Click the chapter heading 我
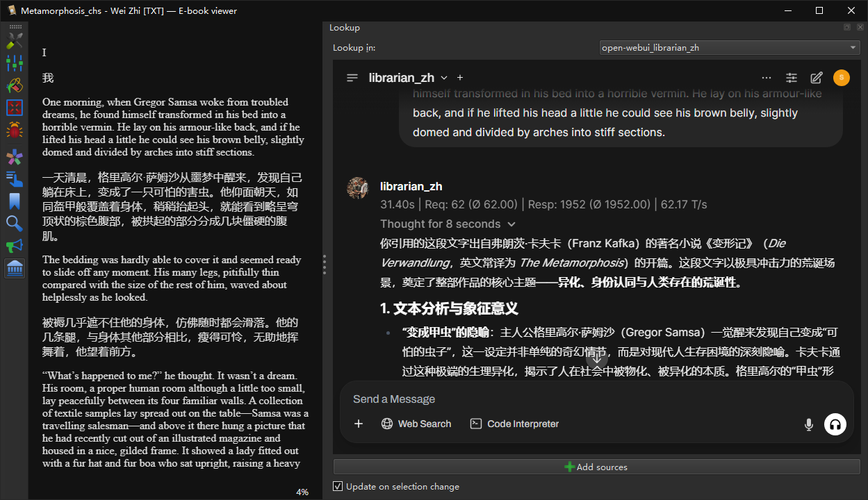The width and height of the screenshot is (868, 500). coord(48,78)
